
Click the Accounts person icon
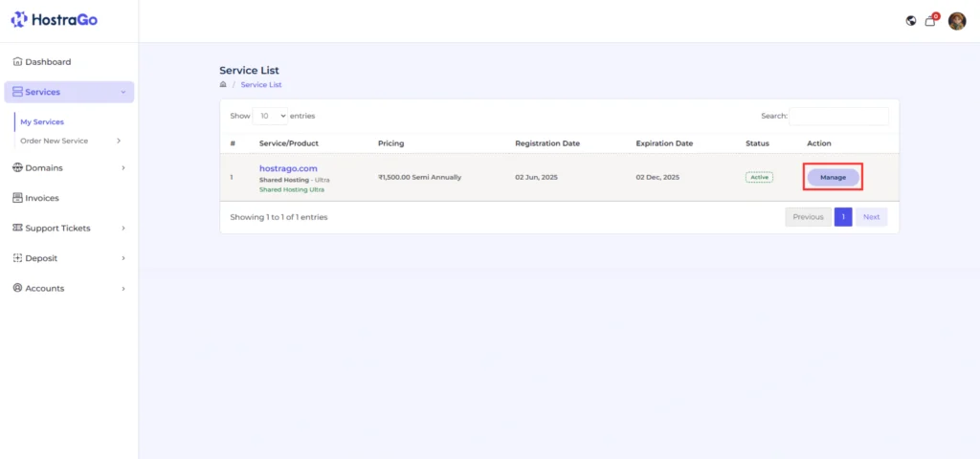pos(17,288)
